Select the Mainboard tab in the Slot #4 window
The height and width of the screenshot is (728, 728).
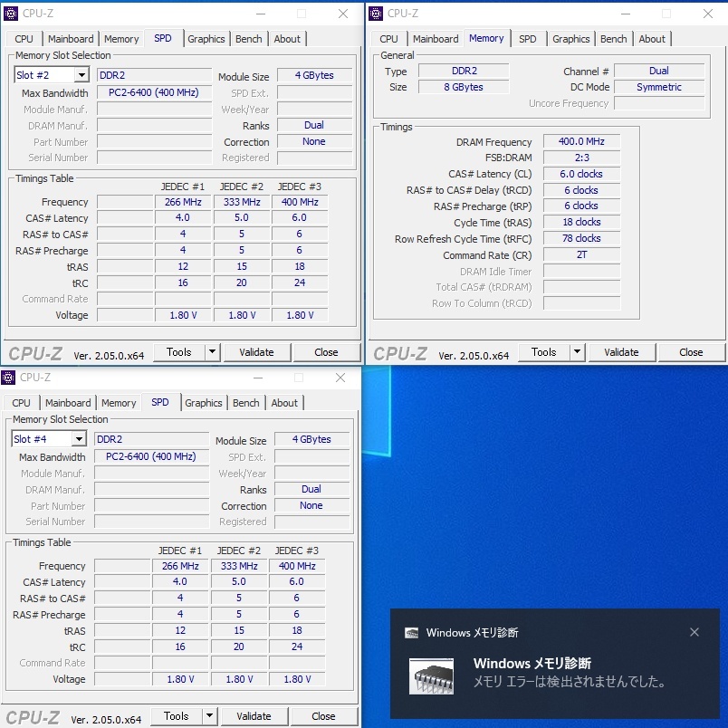pyautogui.click(x=68, y=402)
